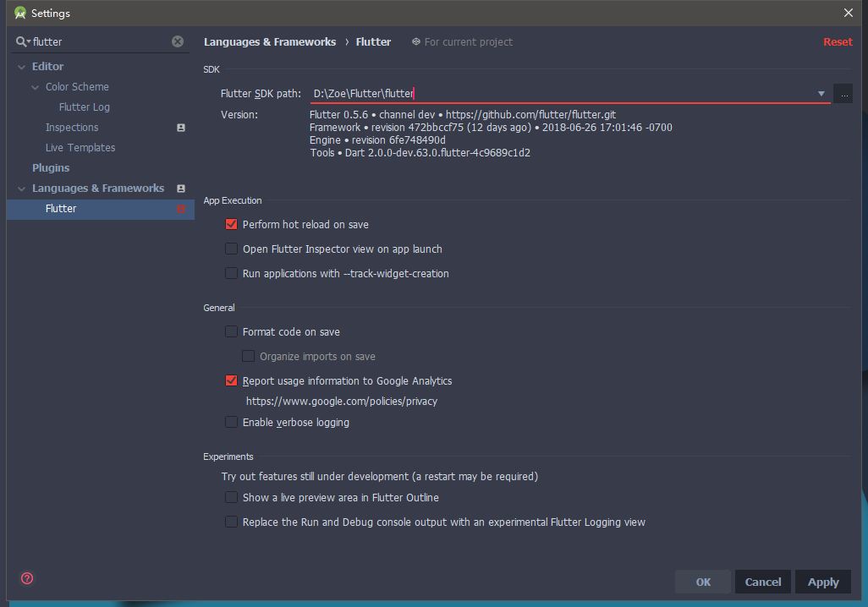Viewport: 868px width, 607px height.
Task: Collapse the Color Scheme tree node
Action: (35, 87)
